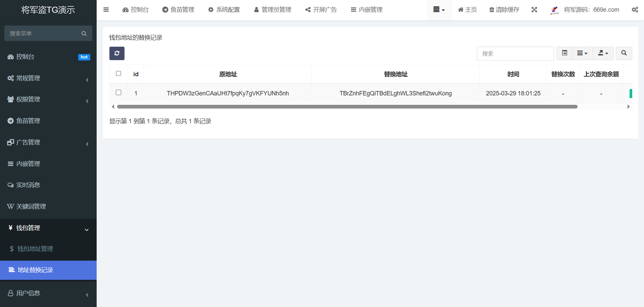Toggle the sidebar with the top hamburger icon
The width and height of the screenshot is (644, 307).
click(x=106, y=10)
